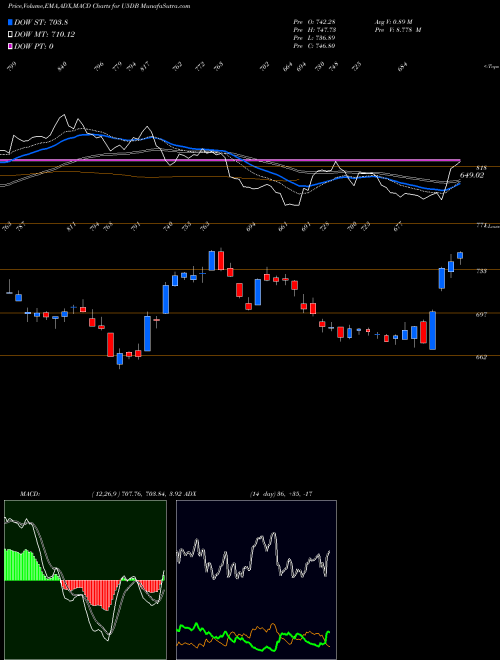500x660 pixels.
Task: Click inside the ADX indicator chart panel
Action: [256, 580]
